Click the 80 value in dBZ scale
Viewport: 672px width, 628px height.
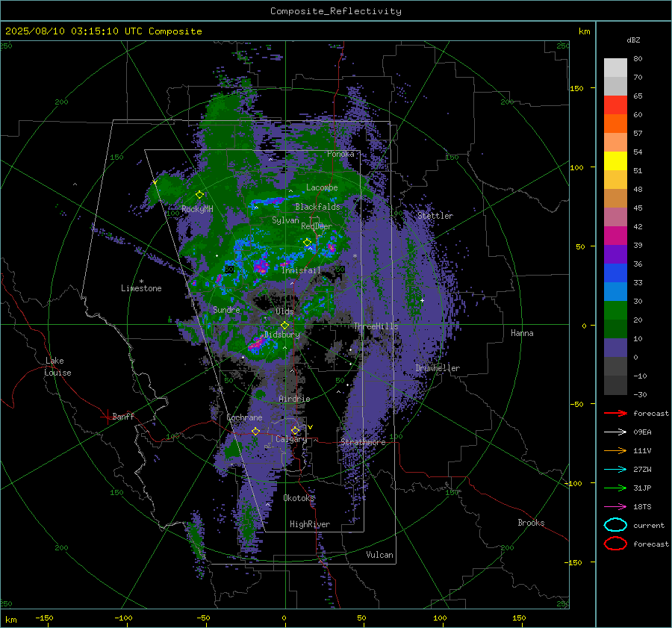click(638, 59)
